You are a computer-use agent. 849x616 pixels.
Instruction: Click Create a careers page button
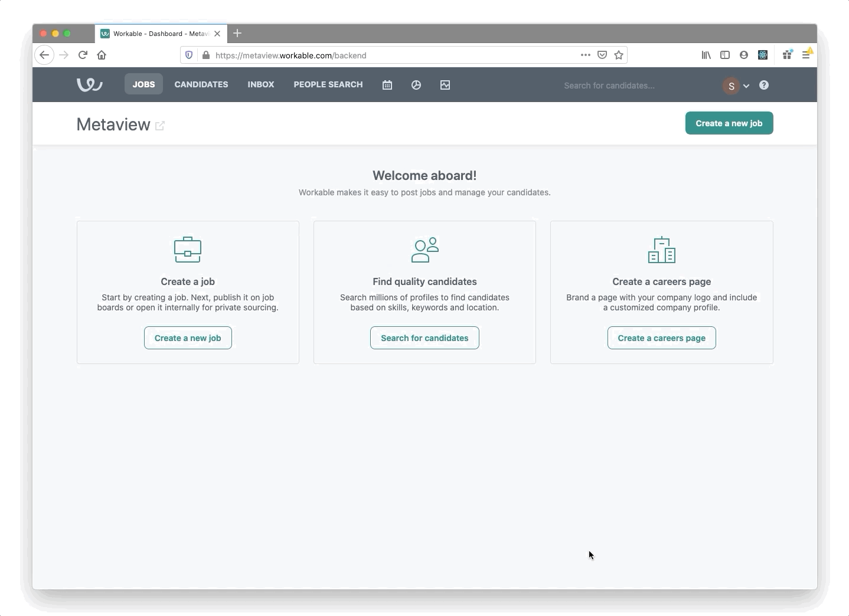[x=662, y=338]
